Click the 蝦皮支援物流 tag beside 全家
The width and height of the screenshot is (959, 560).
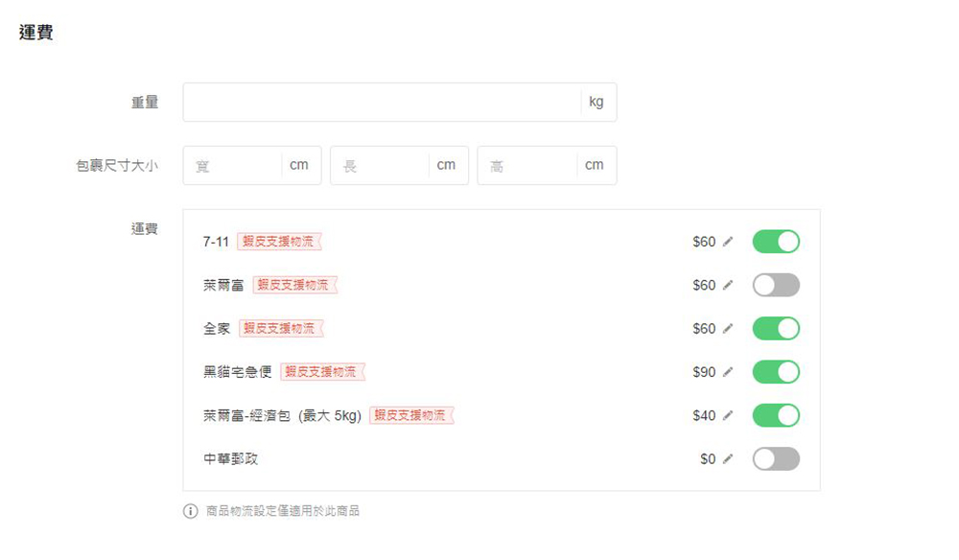coord(280,329)
